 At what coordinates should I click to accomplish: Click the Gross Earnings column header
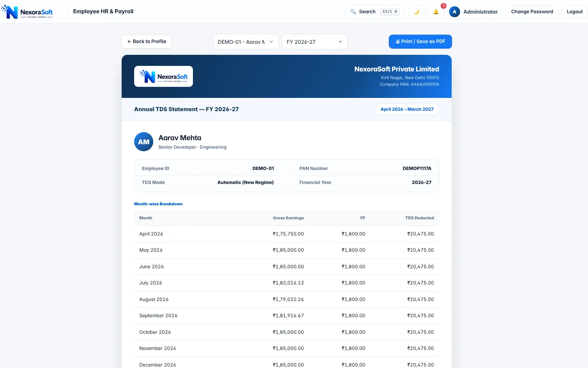pyautogui.click(x=288, y=218)
